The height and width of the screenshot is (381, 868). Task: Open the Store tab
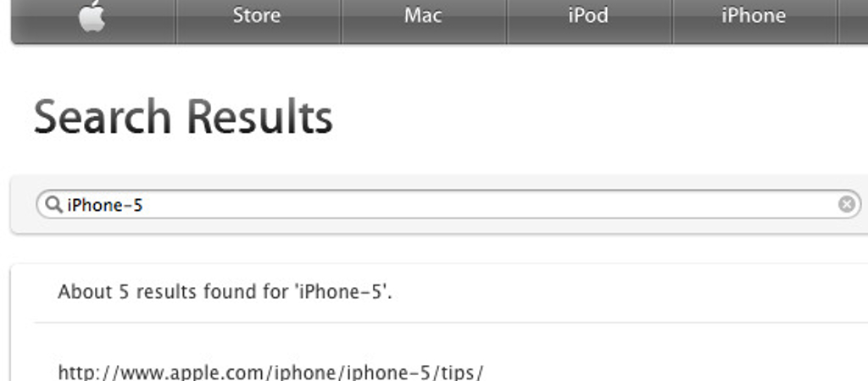[257, 15]
